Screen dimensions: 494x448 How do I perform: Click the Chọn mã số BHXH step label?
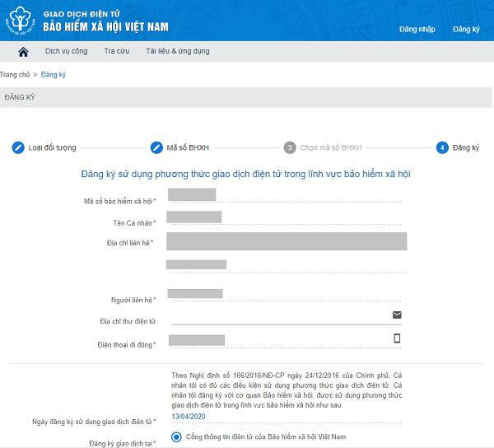331,147
